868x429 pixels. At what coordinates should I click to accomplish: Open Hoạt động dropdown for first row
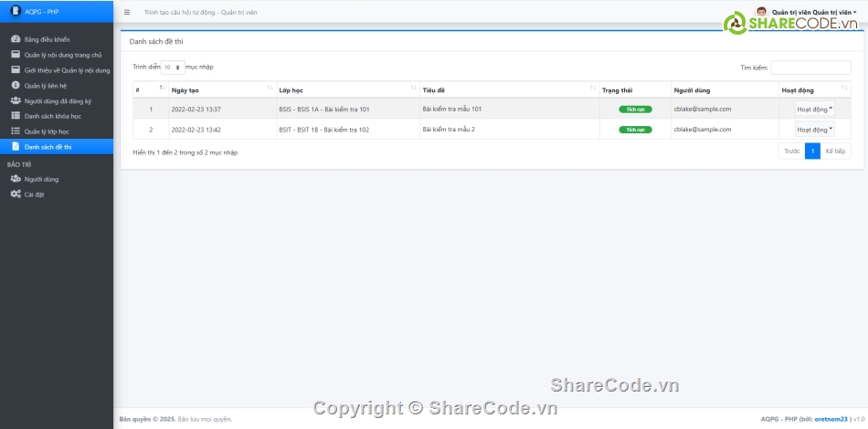[x=814, y=109]
